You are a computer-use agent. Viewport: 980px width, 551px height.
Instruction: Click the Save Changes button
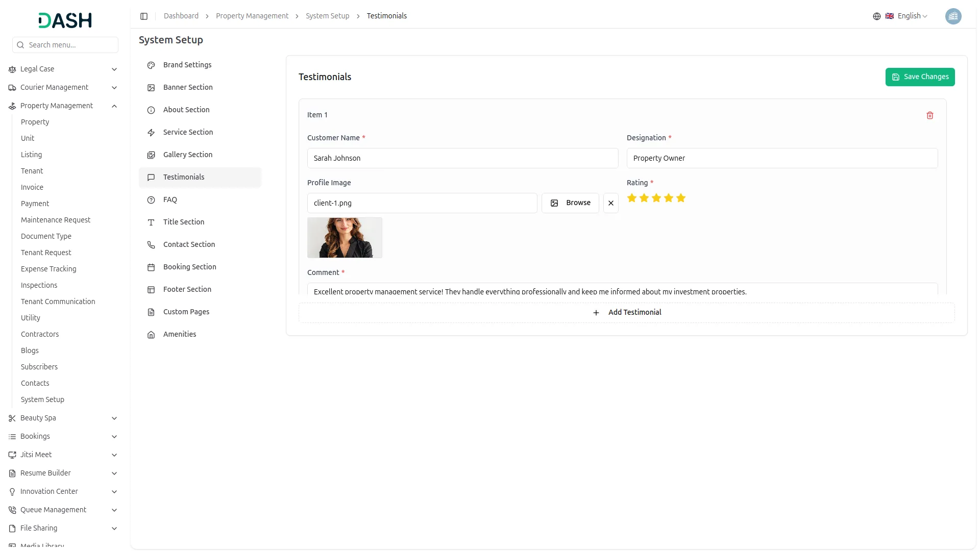point(920,77)
